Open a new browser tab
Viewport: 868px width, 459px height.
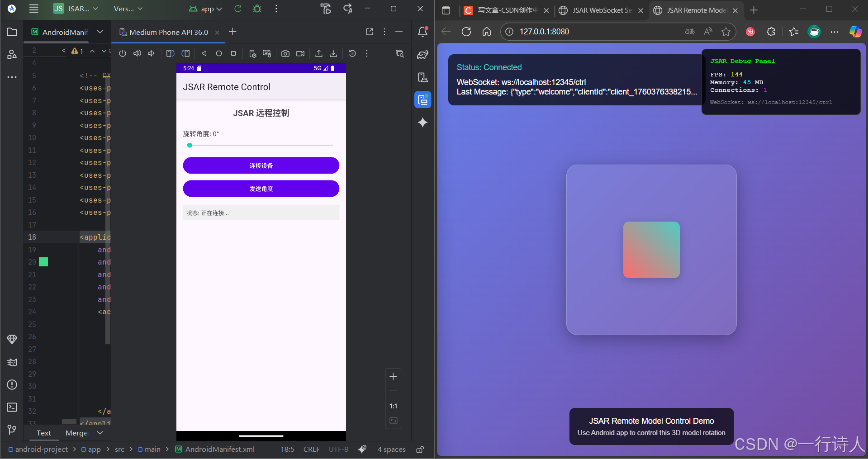754,10
